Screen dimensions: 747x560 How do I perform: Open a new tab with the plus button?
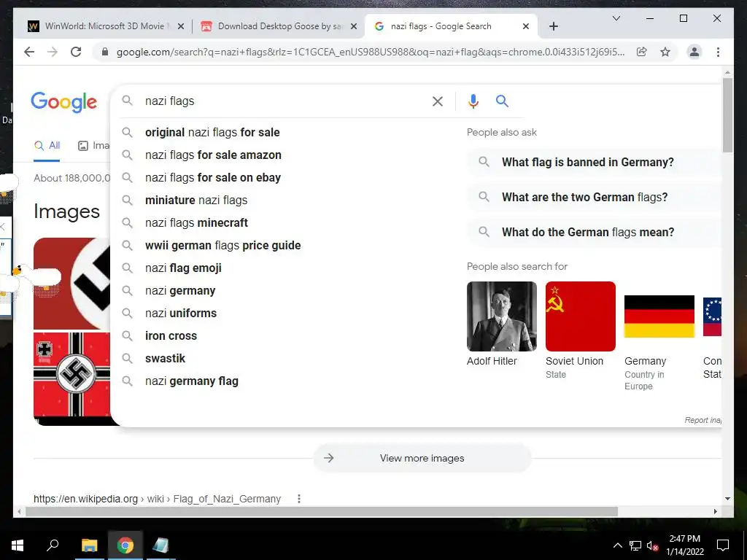pos(553,26)
